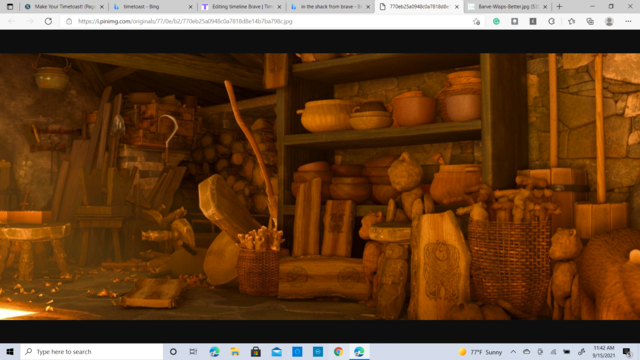Open Task View on the taskbar
The height and width of the screenshot is (360, 640).
click(x=193, y=351)
